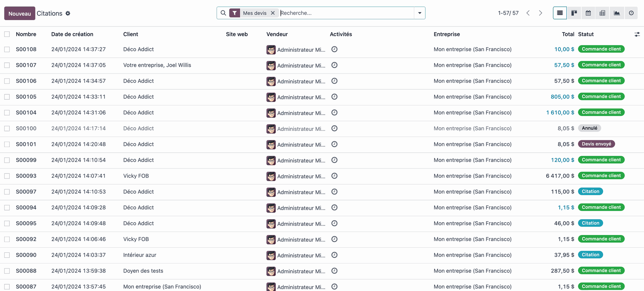This screenshot has width=644, height=291.
Task: Go to next page of records
Action: 540,13
